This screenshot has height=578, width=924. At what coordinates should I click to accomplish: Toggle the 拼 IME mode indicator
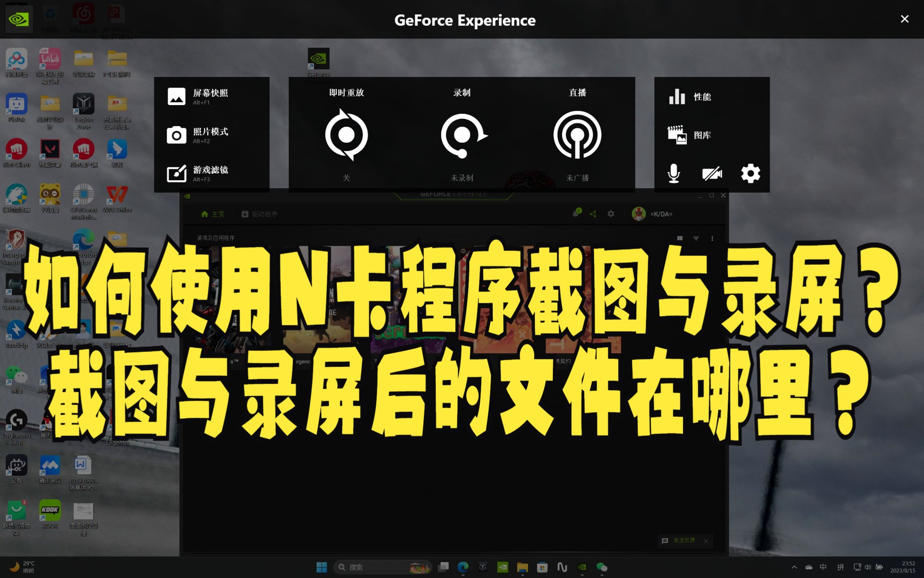[x=840, y=567]
